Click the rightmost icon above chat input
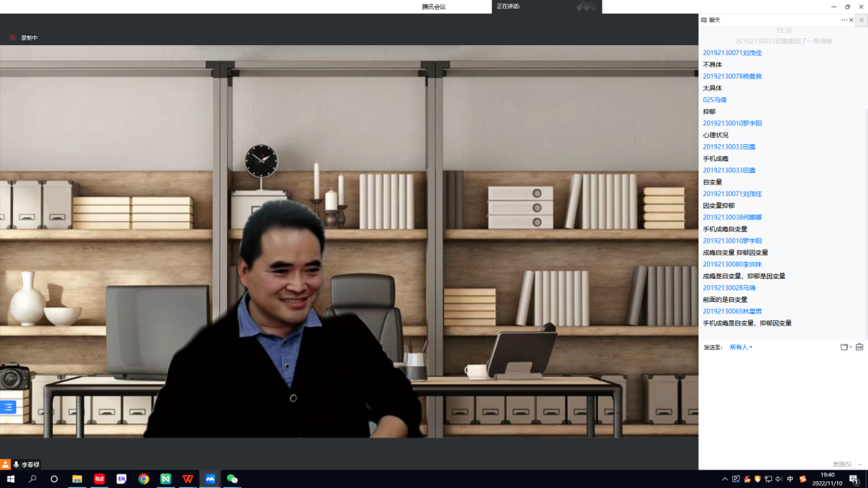The height and width of the screenshot is (488, 868). coord(860,347)
